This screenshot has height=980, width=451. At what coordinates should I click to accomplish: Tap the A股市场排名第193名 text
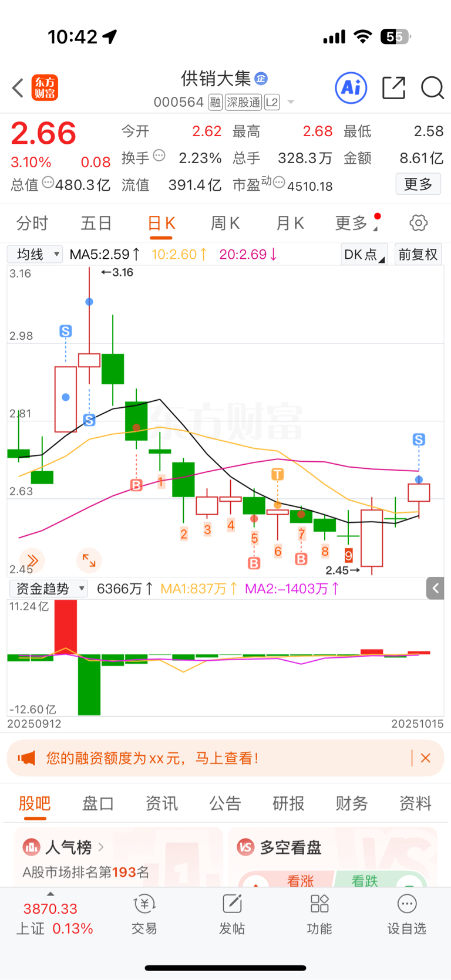click(86, 873)
